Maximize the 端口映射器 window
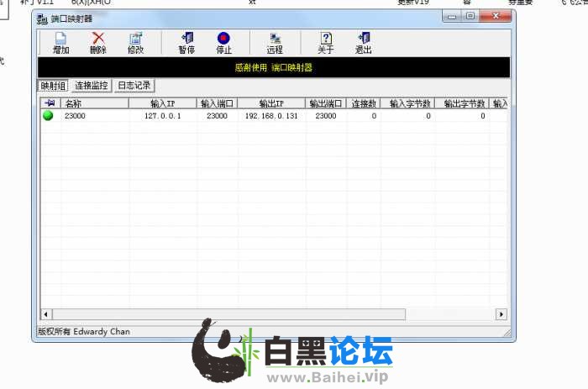 click(x=470, y=16)
